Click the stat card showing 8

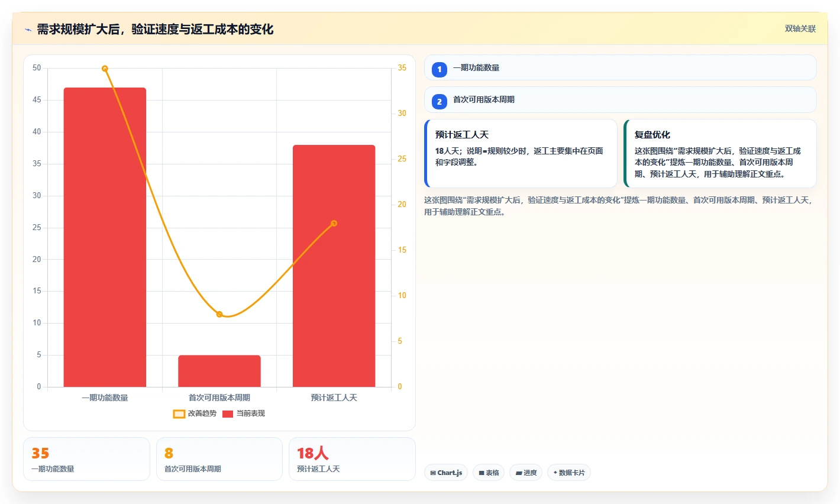pos(219,459)
